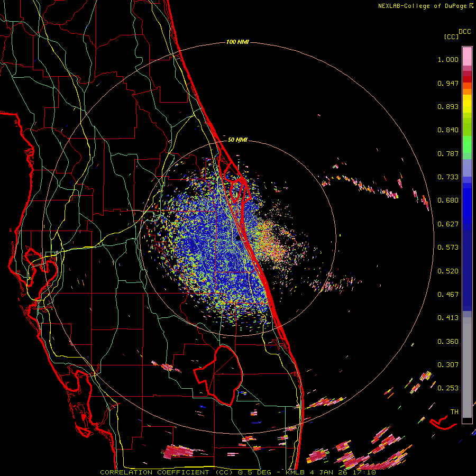The width and height of the screenshot is (476, 476).
Task: Pick the yellow color bar segment
Action: 467,104
